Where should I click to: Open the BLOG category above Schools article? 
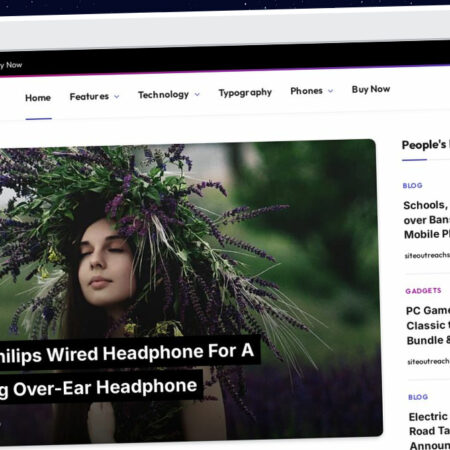(412, 186)
